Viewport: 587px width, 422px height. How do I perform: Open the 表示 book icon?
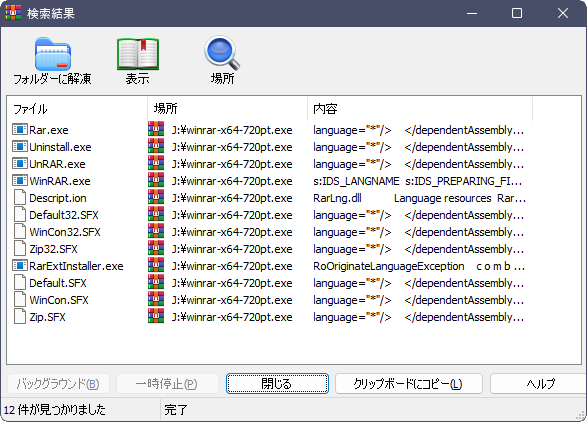(138, 54)
